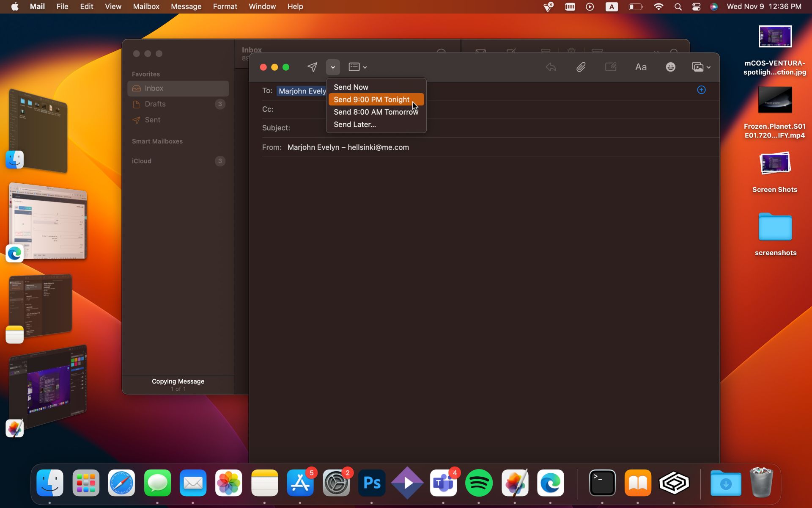
Task: Open the Drafts mailbox in sidebar
Action: [x=155, y=104]
